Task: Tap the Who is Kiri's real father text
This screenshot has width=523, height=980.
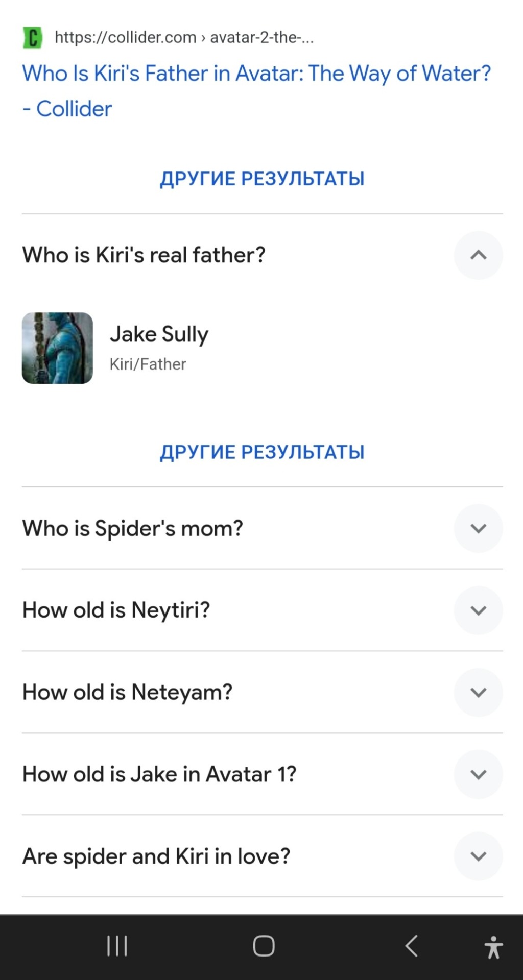Action: [144, 255]
